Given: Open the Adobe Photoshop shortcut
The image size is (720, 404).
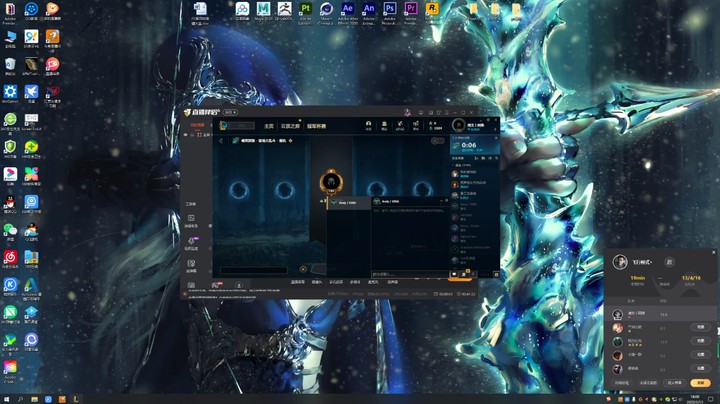Looking at the screenshot, I should pyautogui.click(x=390, y=9).
